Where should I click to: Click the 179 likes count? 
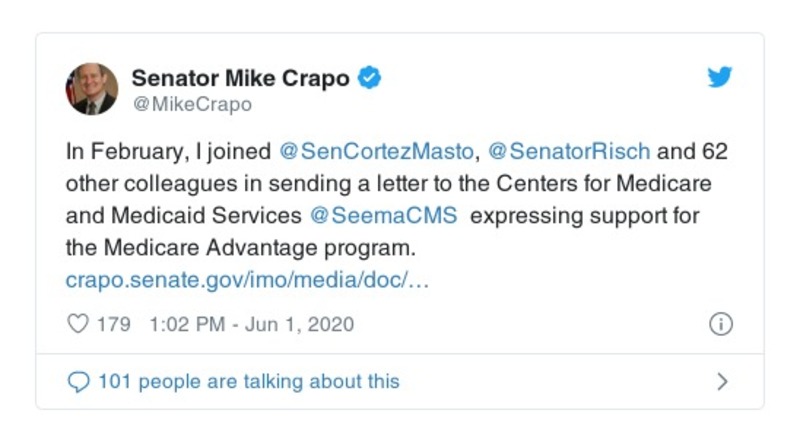113,325
